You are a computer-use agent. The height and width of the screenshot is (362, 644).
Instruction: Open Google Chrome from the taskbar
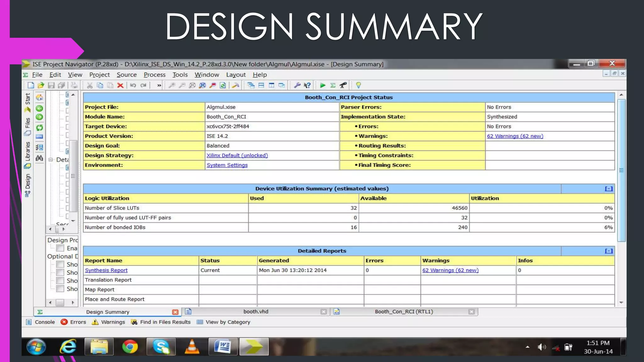(x=130, y=347)
